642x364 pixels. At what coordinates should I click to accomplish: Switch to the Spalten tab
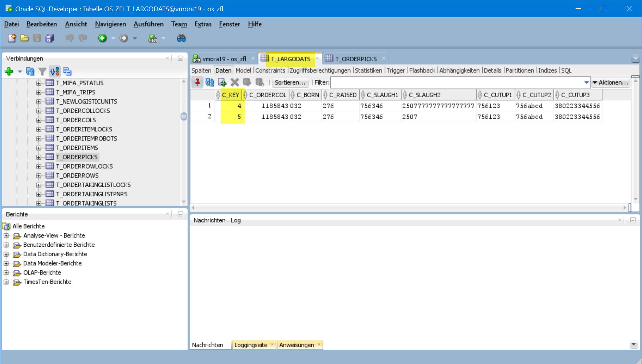coord(201,70)
